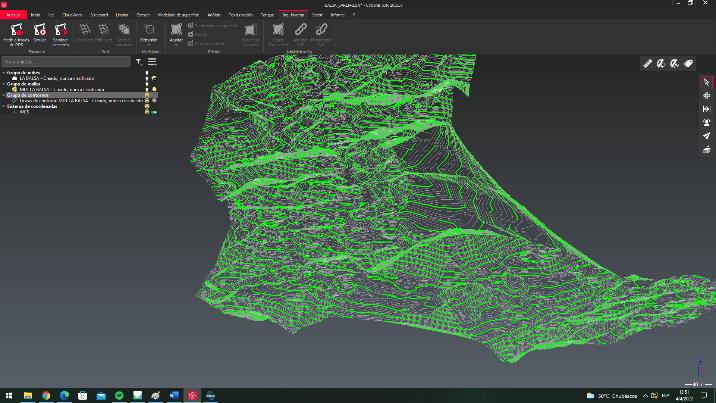Open the Archivo menu tab
The height and width of the screenshot is (403, 716).
(13, 16)
